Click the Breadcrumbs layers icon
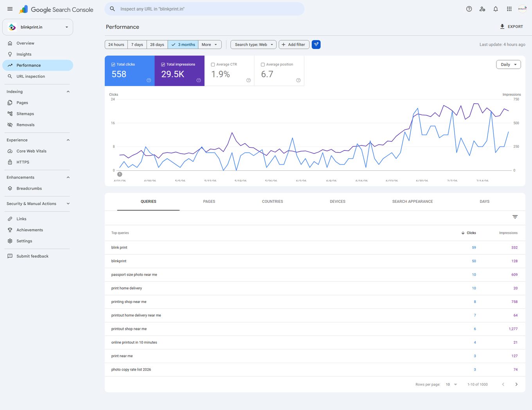The width and height of the screenshot is (532, 410). (10, 188)
